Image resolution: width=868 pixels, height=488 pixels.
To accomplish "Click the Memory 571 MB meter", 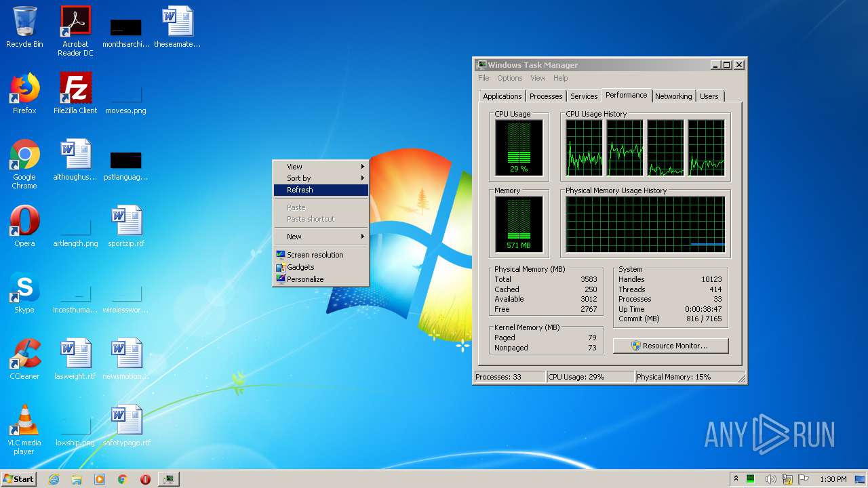I will [519, 224].
